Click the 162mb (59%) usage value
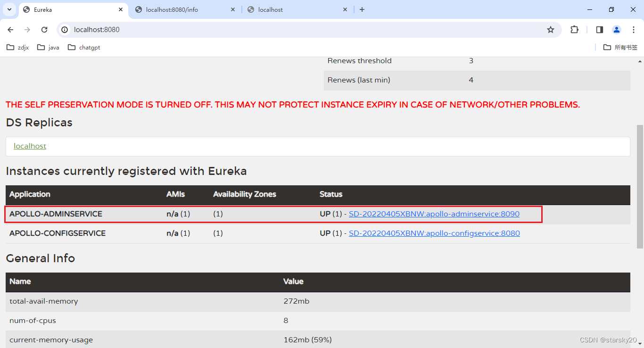 click(307, 340)
